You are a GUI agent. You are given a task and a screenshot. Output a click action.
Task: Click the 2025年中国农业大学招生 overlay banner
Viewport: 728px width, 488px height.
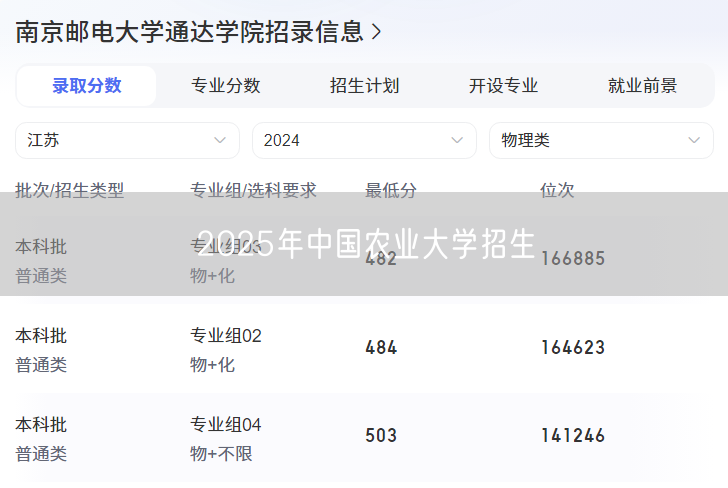(x=366, y=243)
